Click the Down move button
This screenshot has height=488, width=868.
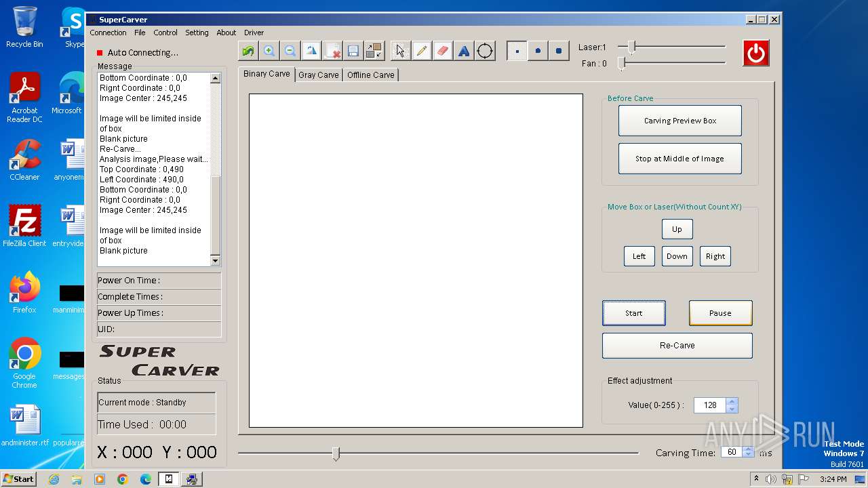click(x=677, y=256)
